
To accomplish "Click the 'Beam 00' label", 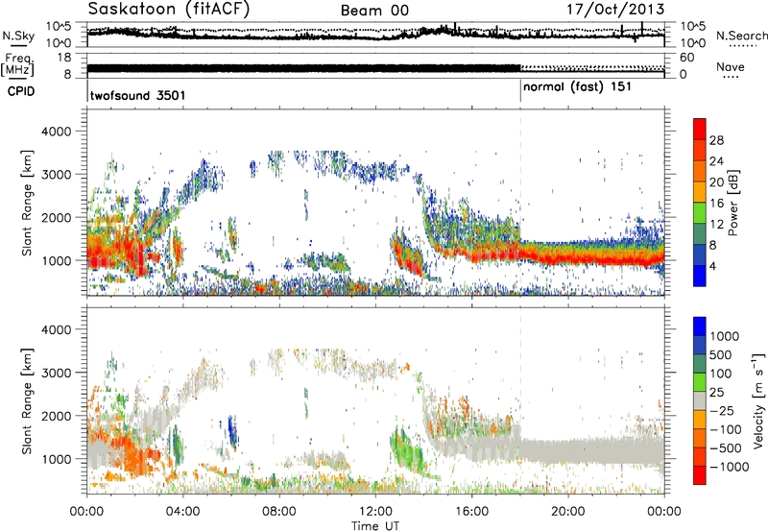I will (x=374, y=11).
